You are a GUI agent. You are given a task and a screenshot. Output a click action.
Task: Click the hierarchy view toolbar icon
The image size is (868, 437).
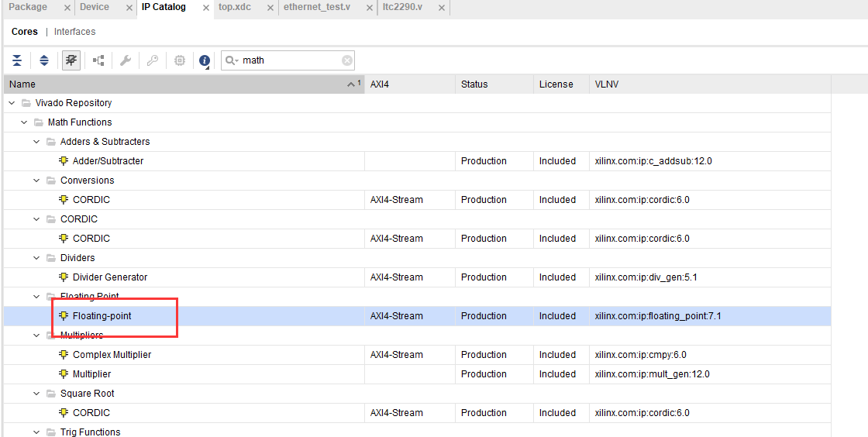(x=98, y=60)
